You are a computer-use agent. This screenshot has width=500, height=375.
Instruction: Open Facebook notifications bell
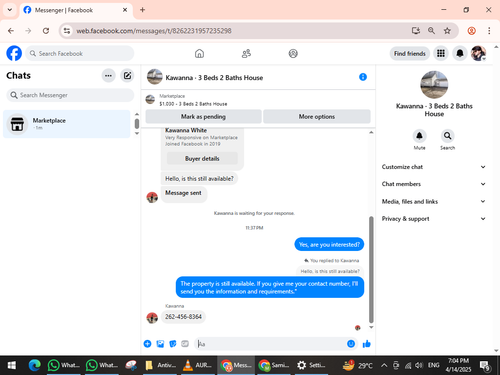(460, 53)
